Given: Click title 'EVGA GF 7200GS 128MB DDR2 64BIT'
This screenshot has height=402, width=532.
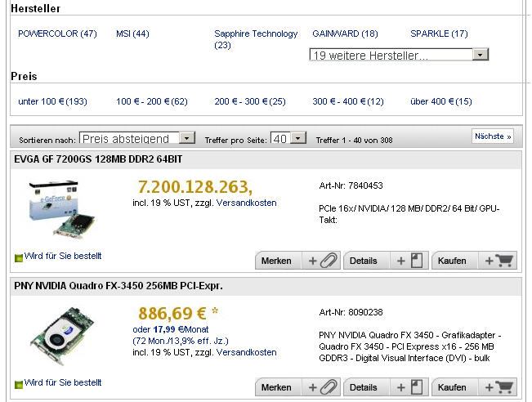Looking at the screenshot, I should coord(98,159).
